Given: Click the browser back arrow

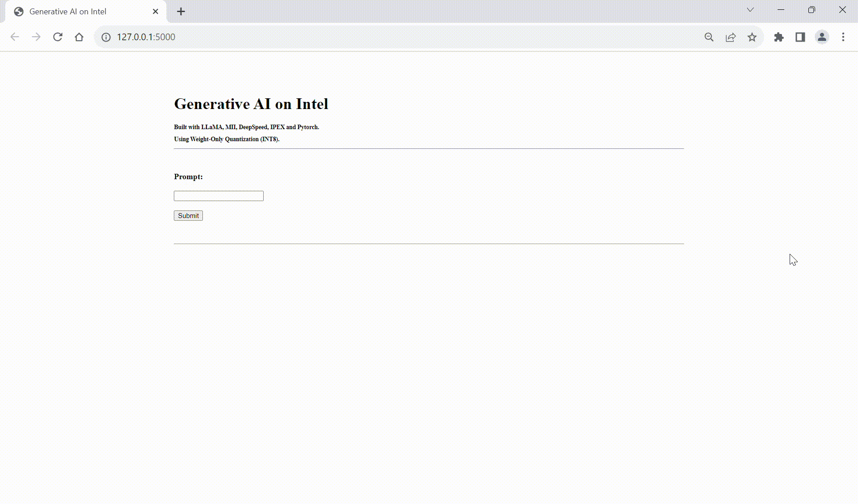Looking at the screenshot, I should (x=15, y=37).
